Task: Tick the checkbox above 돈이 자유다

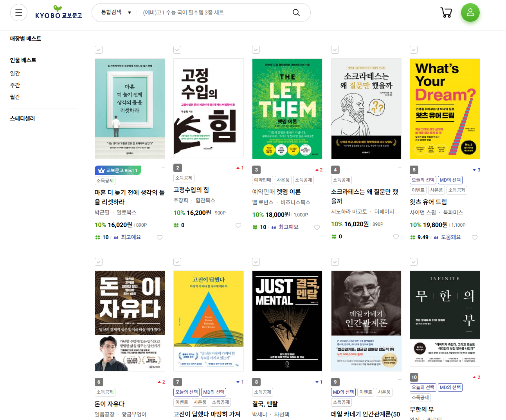Action: coord(99,262)
